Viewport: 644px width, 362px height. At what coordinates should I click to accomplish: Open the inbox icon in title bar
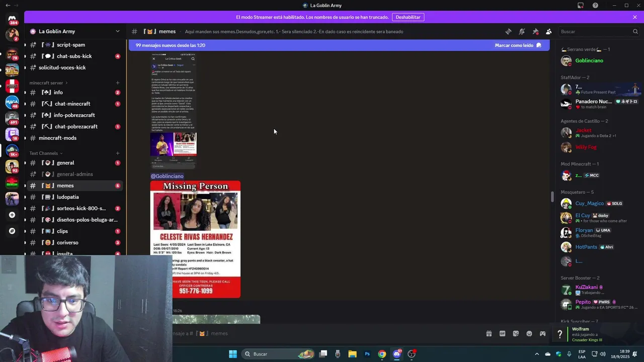(x=580, y=6)
